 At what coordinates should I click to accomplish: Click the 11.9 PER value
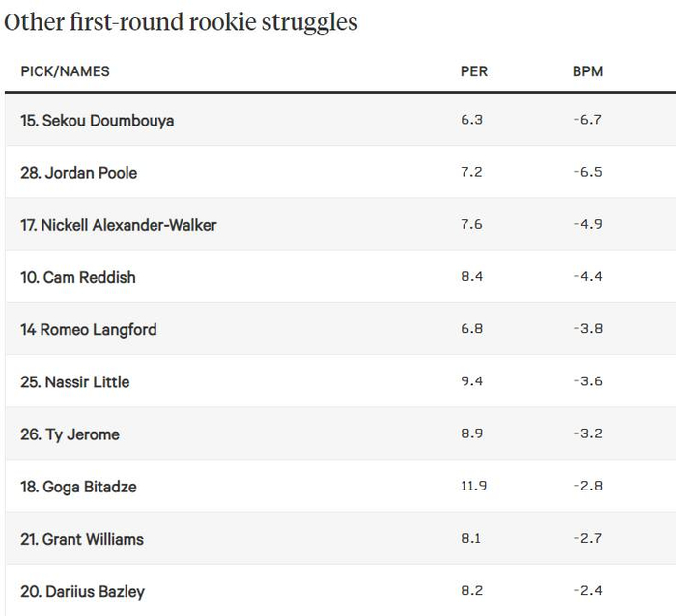(474, 486)
